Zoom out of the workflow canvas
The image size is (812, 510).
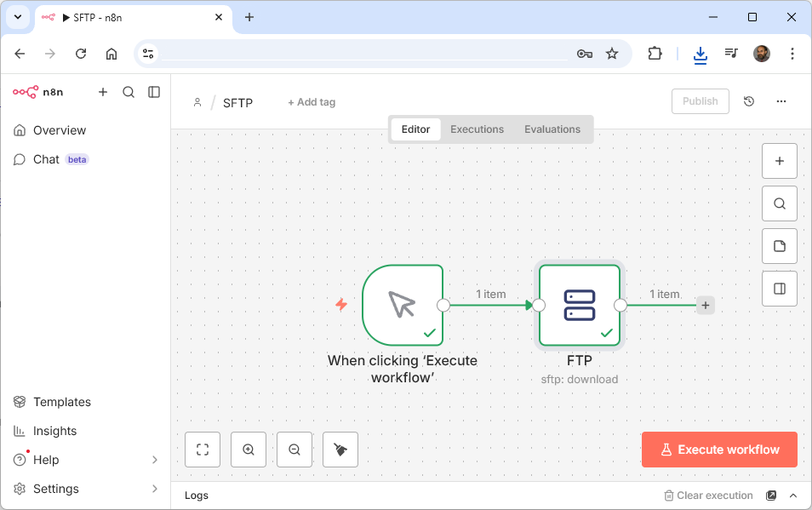(x=294, y=450)
